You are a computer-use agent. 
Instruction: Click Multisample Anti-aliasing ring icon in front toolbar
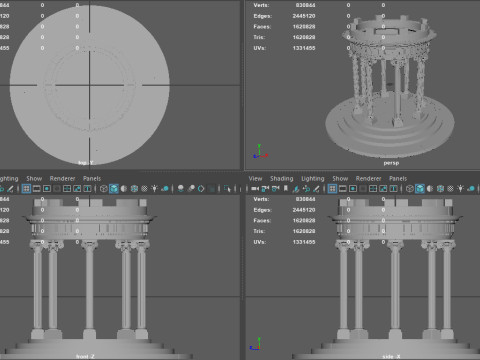click(201, 189)
